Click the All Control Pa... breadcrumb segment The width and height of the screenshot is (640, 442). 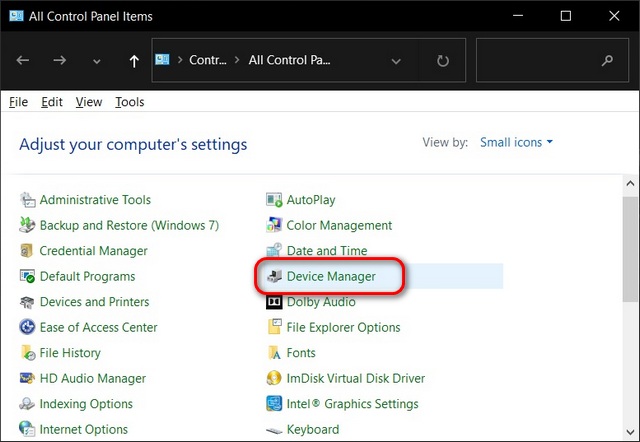coord(289,60)
